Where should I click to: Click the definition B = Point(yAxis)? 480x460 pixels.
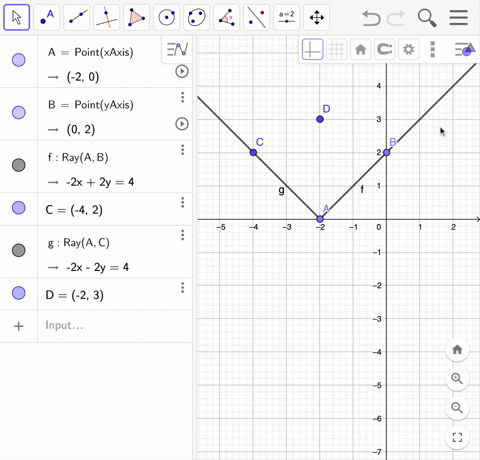pyautogui.click(x=91, y=105)
